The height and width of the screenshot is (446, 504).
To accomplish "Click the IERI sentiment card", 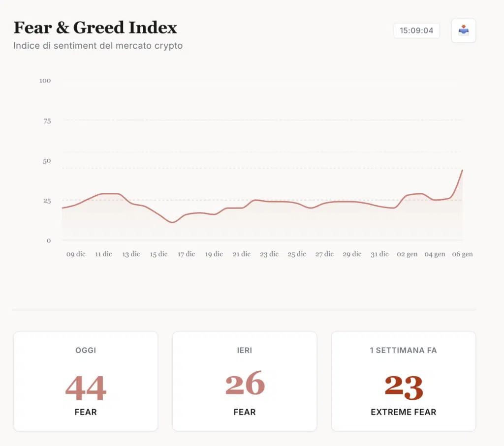I will [x=245, y=381].
